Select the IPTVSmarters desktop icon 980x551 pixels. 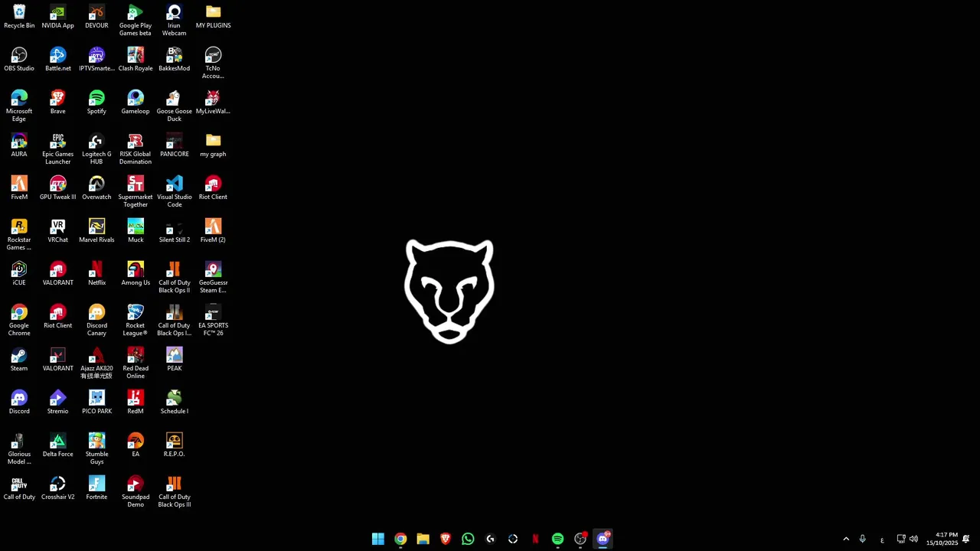click(96, 60)
